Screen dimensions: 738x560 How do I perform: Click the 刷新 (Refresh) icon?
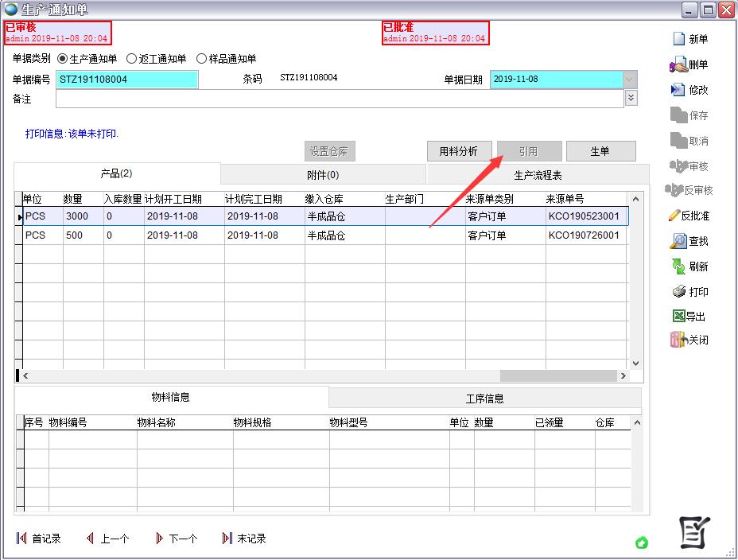[x=678, y=266]
